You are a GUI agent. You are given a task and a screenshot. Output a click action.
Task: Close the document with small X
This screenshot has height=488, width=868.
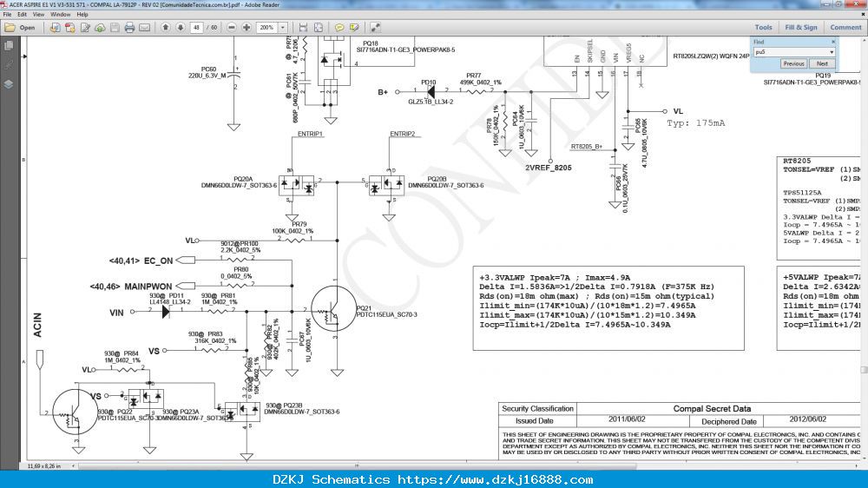pos(864,15)
